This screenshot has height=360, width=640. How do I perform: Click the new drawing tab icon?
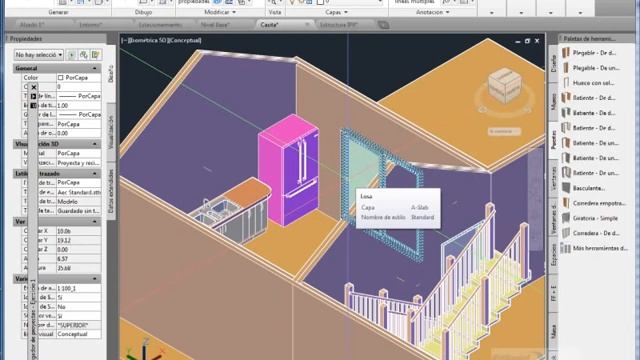[x=383, y=25]
